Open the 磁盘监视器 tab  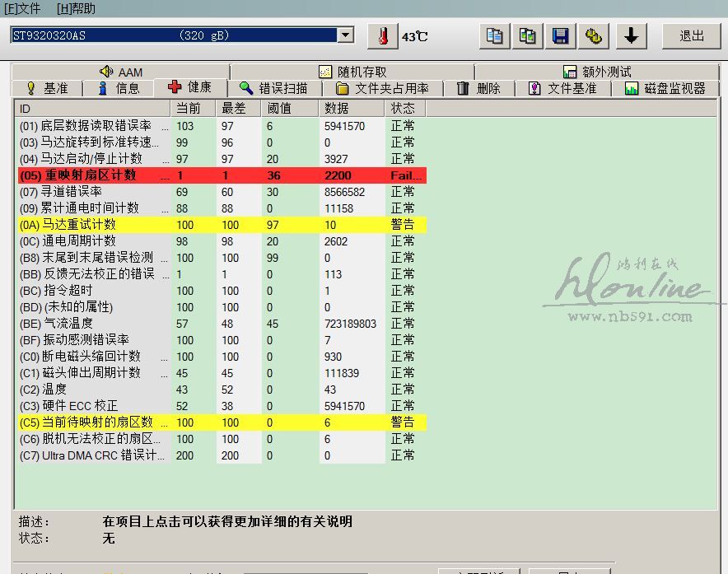click(665, 88)
